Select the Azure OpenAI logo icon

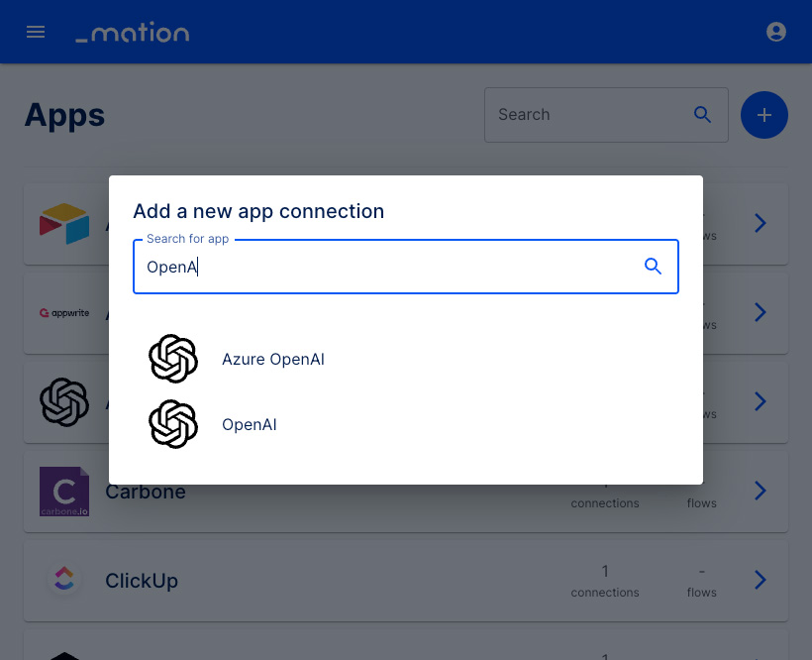173,359
